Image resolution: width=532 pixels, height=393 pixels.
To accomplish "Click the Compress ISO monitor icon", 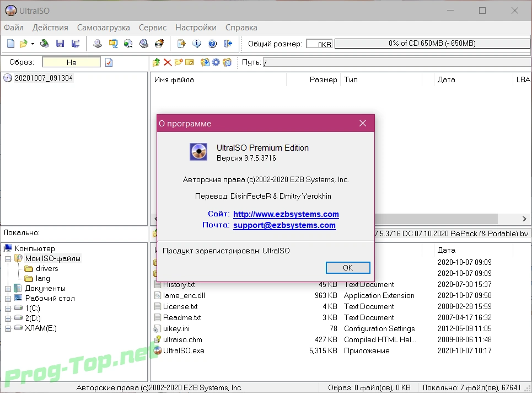I will click(x=113, y=44).
